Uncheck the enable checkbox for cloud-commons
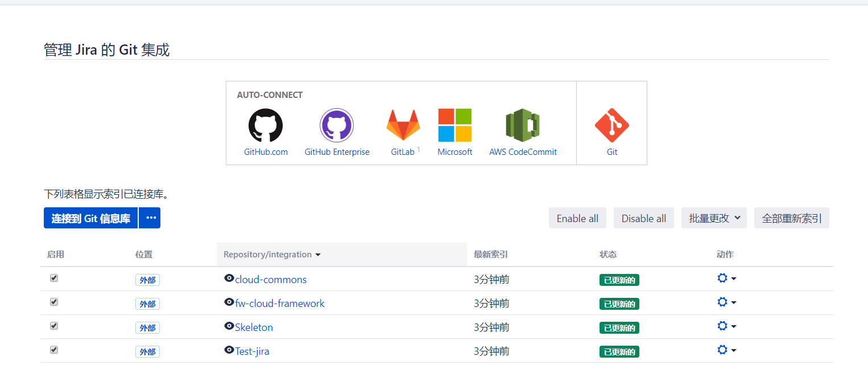 click(54, 278)
